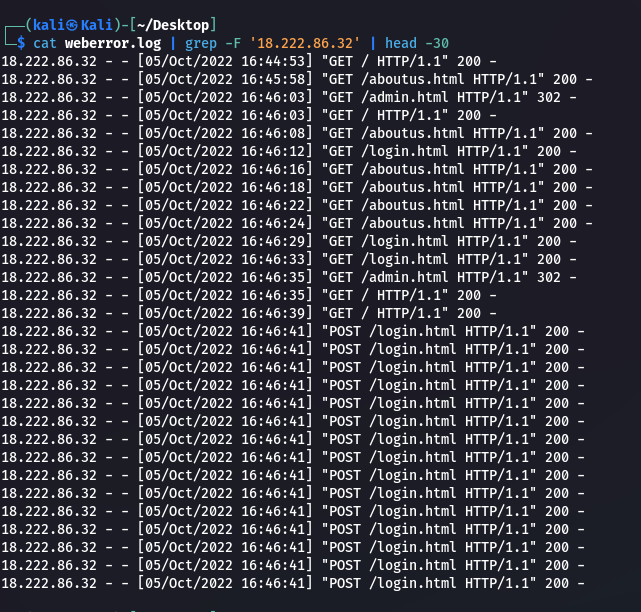Click the 'grep' command word
This screenshot has height=612, width=641.
click(201, 43)
